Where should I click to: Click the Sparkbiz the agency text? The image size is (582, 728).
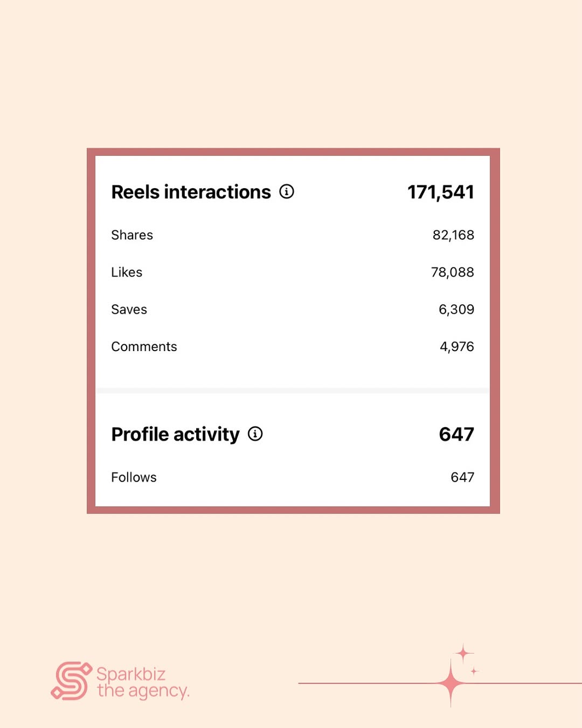pyautogui.click(x=143, y=683)
